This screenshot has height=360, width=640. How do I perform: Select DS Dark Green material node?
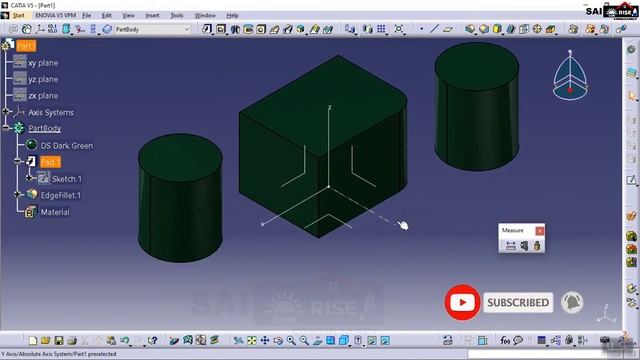click(x=67, y=145)
